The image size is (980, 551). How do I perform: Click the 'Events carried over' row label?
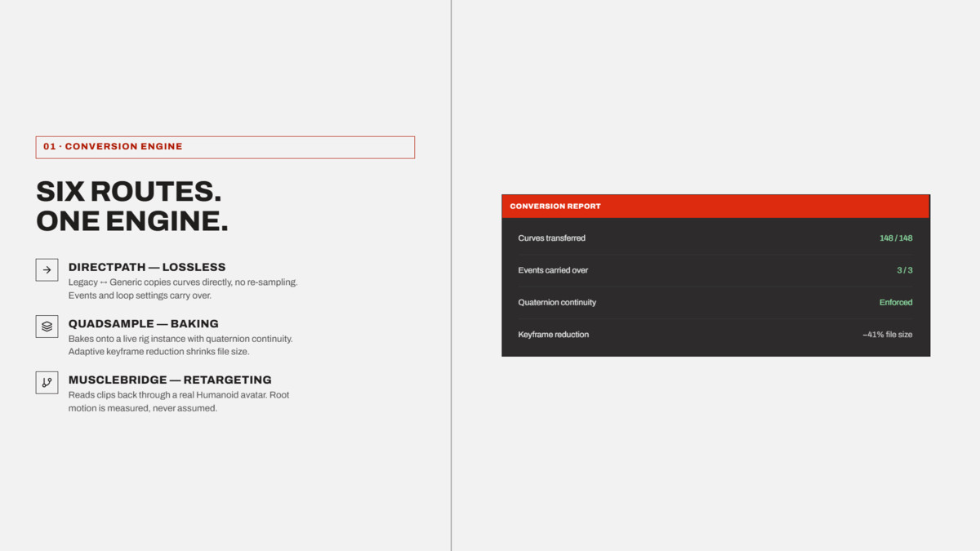[553, 270]
